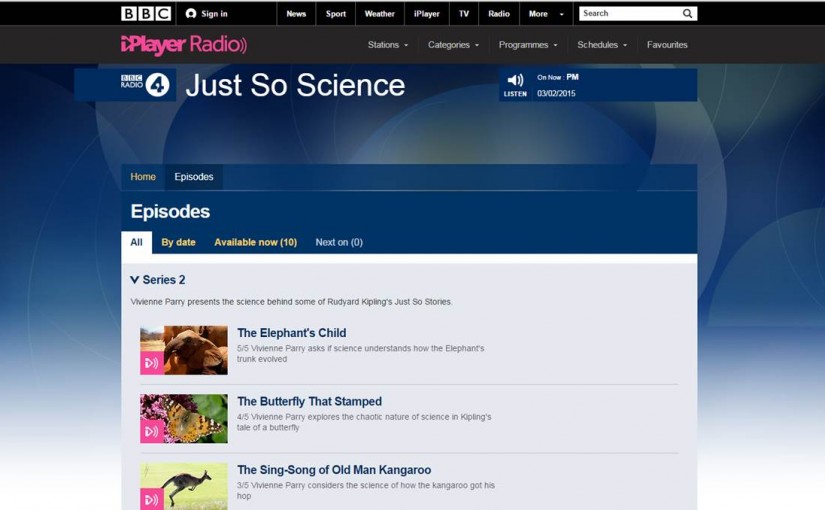Image resolution: width=825 pixels, height=510 pixels.
Task: Click the 5/5 Elephant's trunk description
Action: (360, 354)
